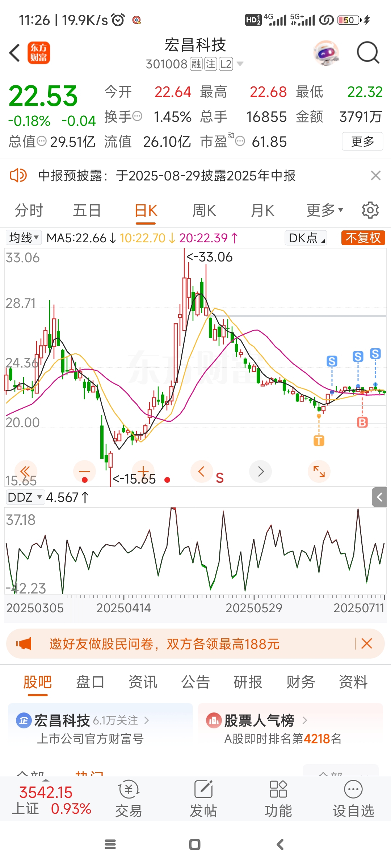
Task: Tap the L2 level tag
Action: click(x=226, y=64)
